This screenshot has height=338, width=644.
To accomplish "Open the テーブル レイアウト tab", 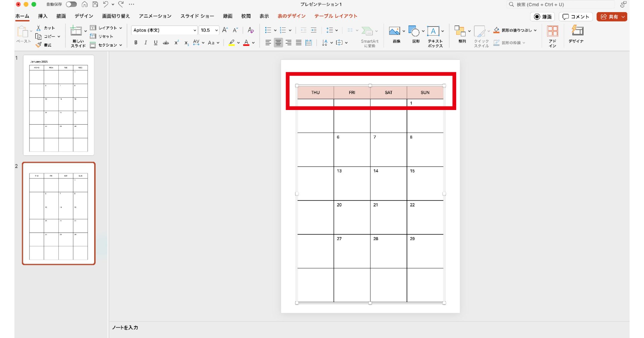I will click(x=335, y=16).
